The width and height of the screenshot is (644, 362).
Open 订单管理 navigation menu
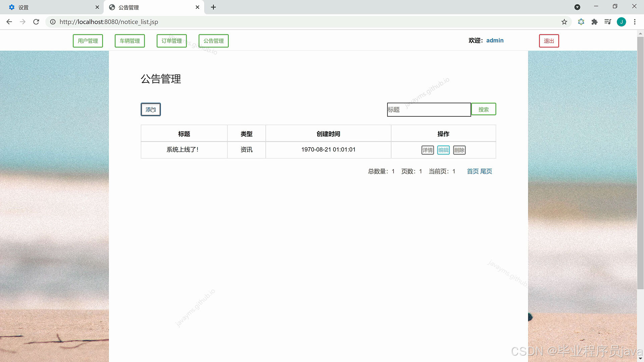[x=172, y=41]
